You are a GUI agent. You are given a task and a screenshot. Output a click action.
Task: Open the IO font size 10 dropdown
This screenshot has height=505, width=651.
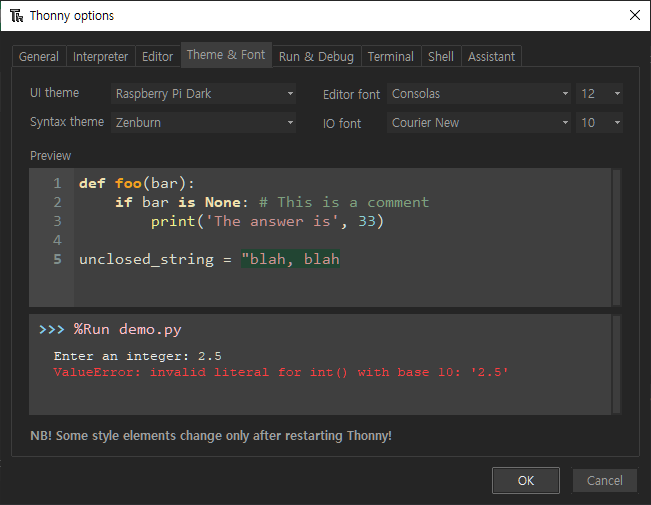click(600, 123)
